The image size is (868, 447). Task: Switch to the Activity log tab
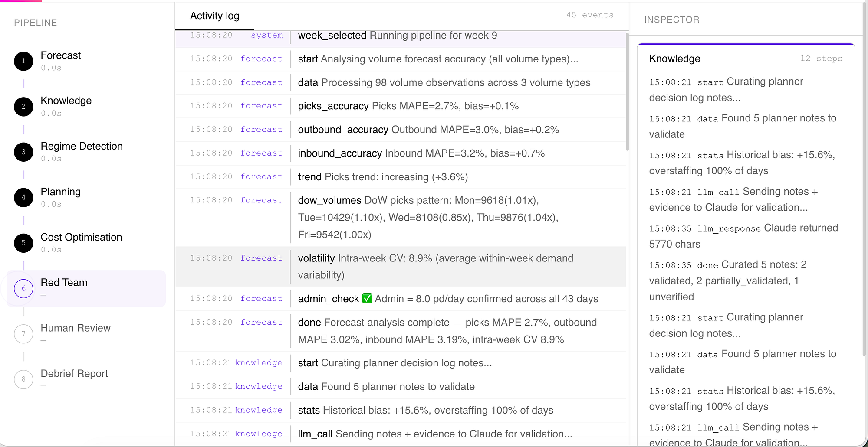coord(215,16)
